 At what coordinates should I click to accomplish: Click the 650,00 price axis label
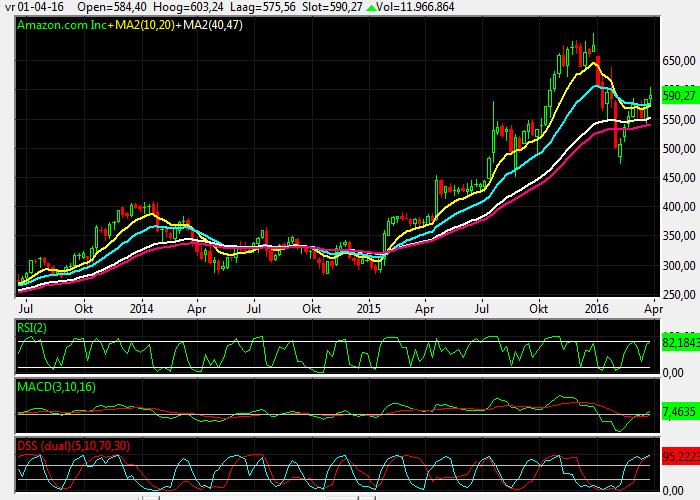[679, 60]
